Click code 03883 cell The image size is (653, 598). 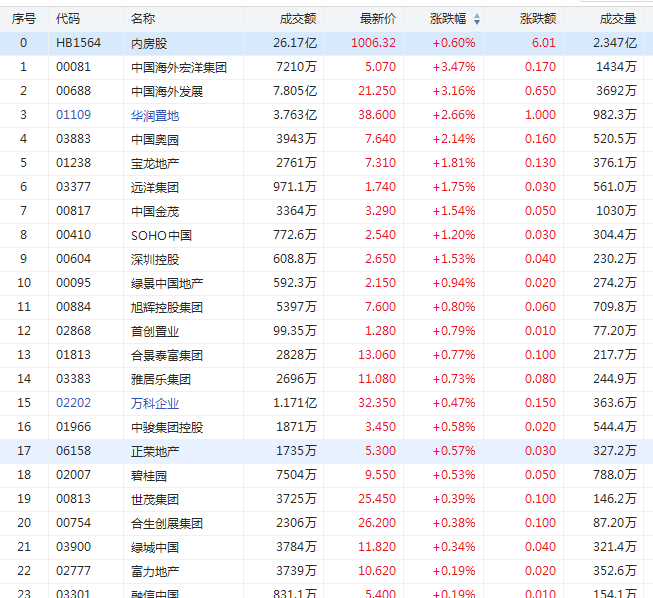73,139
